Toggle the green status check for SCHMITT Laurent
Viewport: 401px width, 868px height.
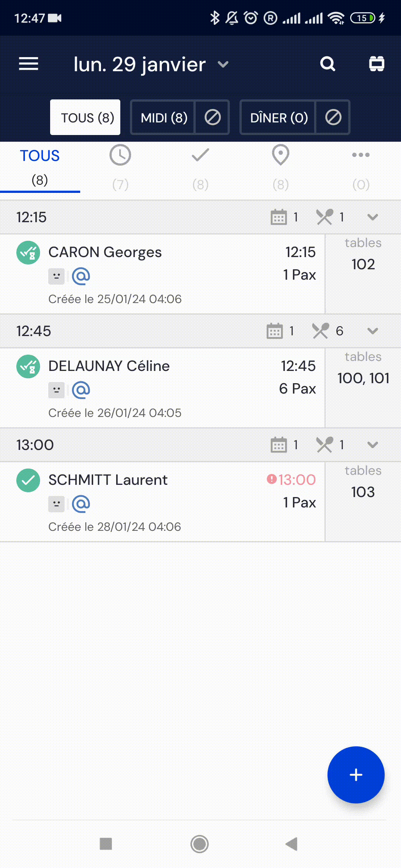[x=28, y=480]
